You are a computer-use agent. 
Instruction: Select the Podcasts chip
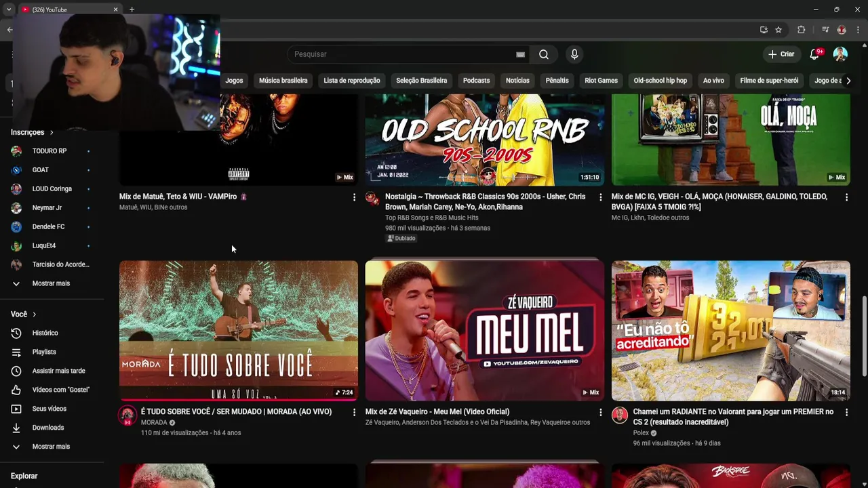(x=476, y=81)
